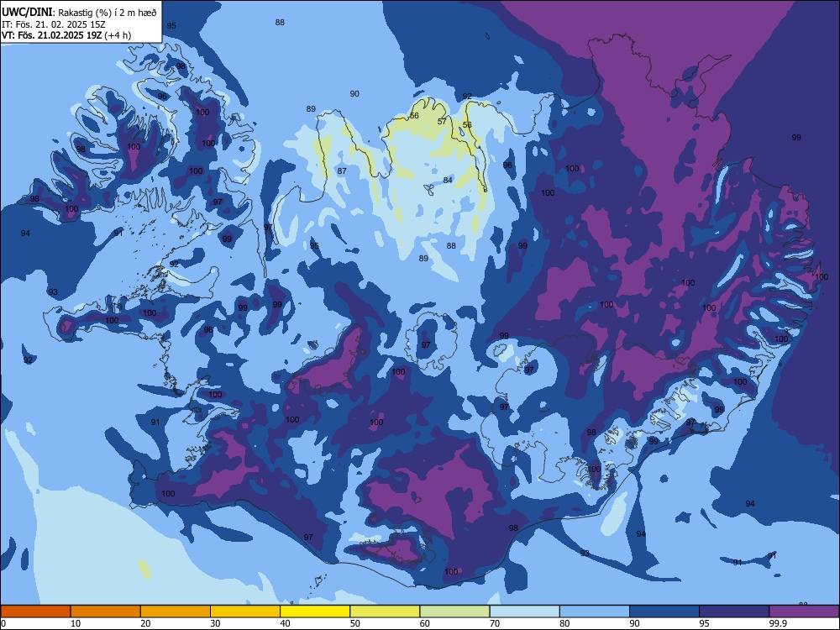The width and height of the screenshot is (840, 630).
Task: Pick the light green 60–70 legend swatch
Action: coord(454,612)
